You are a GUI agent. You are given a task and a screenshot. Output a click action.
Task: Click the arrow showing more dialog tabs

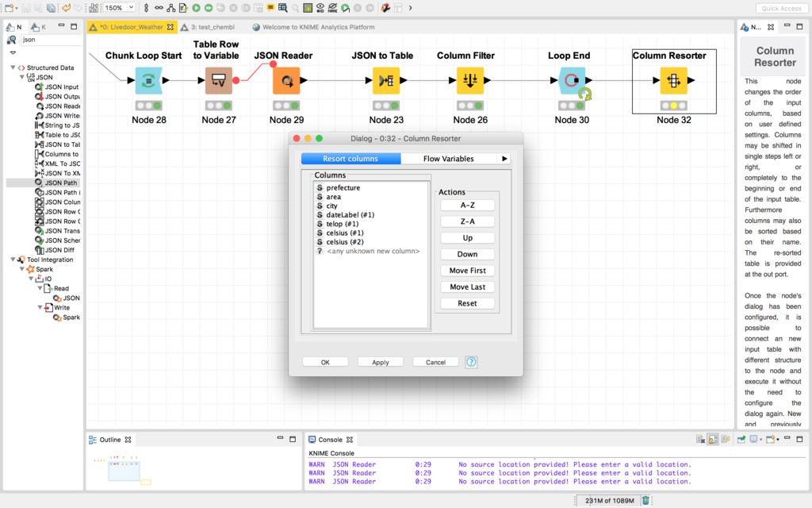pyautogui.click(x=504, y=159)
